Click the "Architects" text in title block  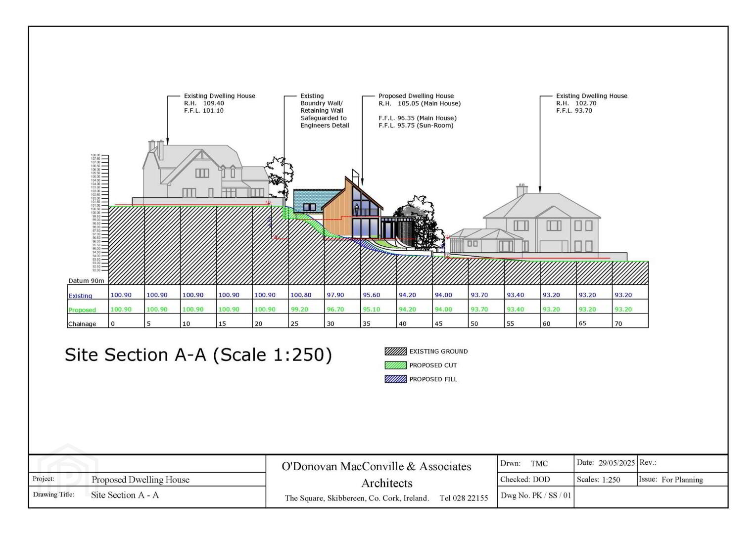click(387, 483)
